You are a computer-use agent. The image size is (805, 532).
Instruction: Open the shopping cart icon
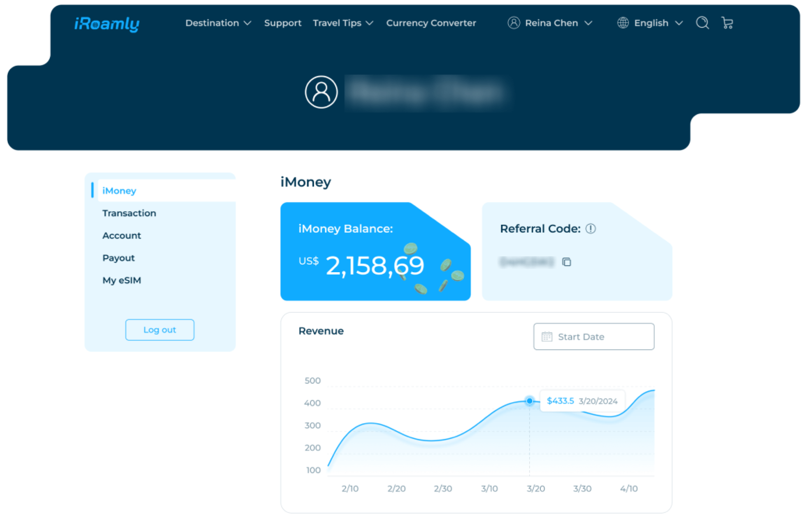pos(727,23)
